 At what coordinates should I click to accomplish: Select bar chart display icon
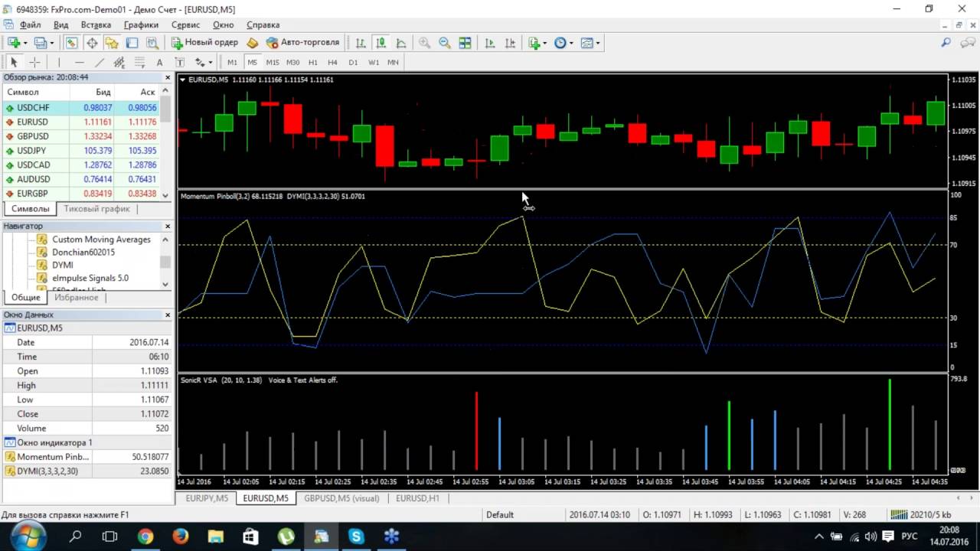(x=361, y=43)
